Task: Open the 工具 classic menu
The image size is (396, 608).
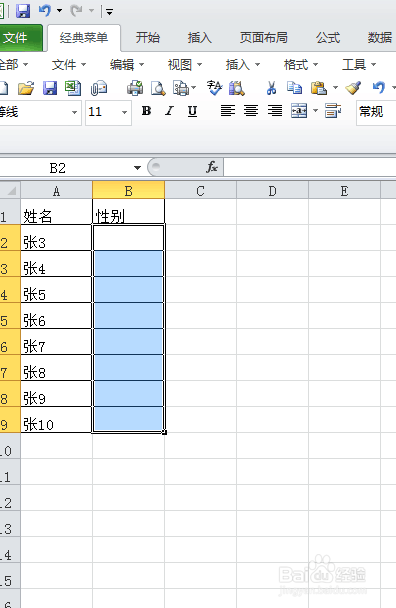Action: coord(359,64)
